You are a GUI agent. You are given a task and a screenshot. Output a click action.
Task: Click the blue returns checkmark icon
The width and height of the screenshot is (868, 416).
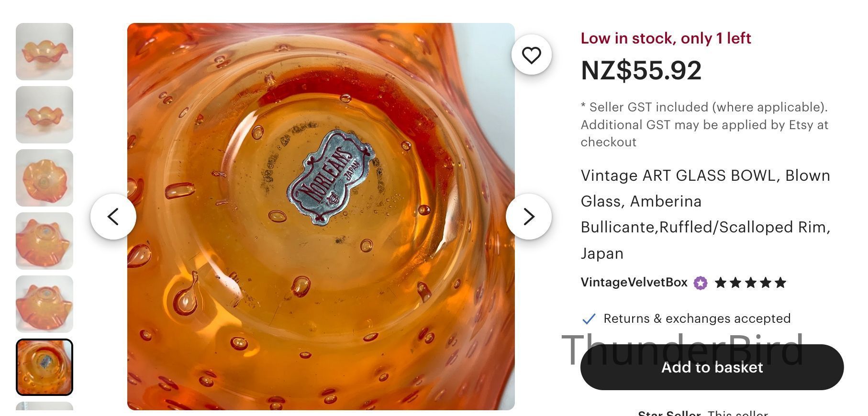pyautogui.click(x=589, y=318)
